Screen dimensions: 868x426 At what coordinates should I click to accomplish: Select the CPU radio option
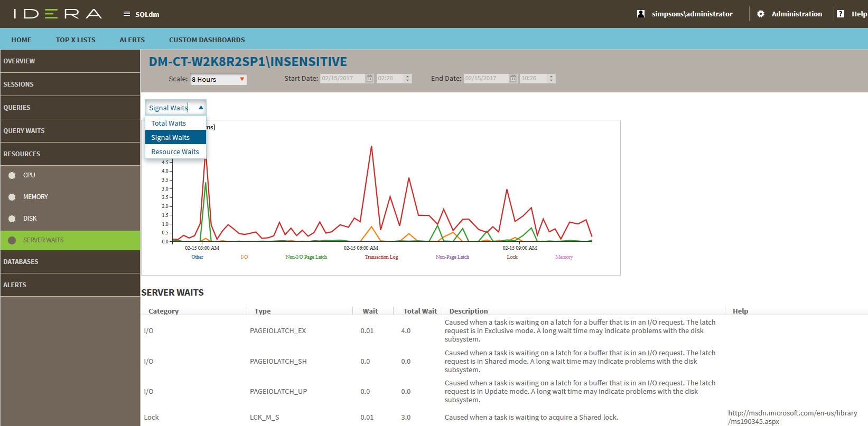[x=12, y=175]
